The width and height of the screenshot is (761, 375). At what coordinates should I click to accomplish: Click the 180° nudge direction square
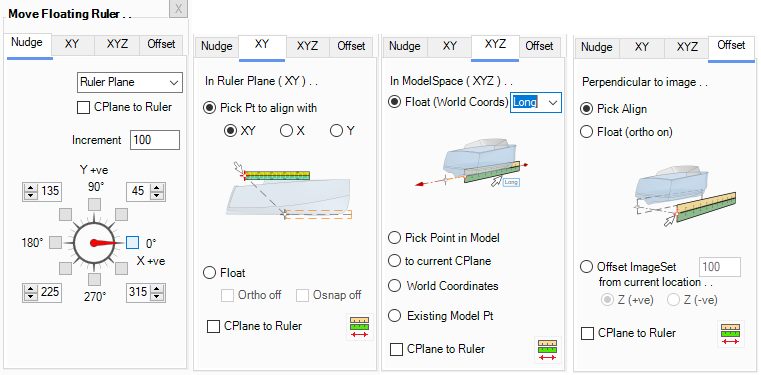56,243
